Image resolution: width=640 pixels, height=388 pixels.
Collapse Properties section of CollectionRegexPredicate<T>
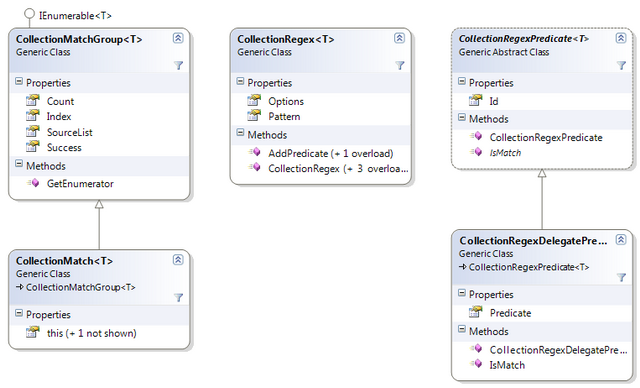(x=462, y=81)
